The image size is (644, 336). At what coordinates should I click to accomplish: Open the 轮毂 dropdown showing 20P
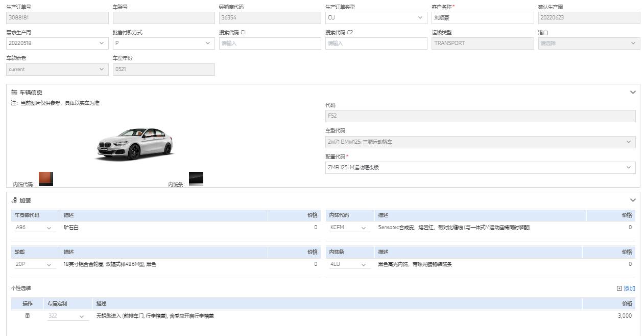coord(34,264)
